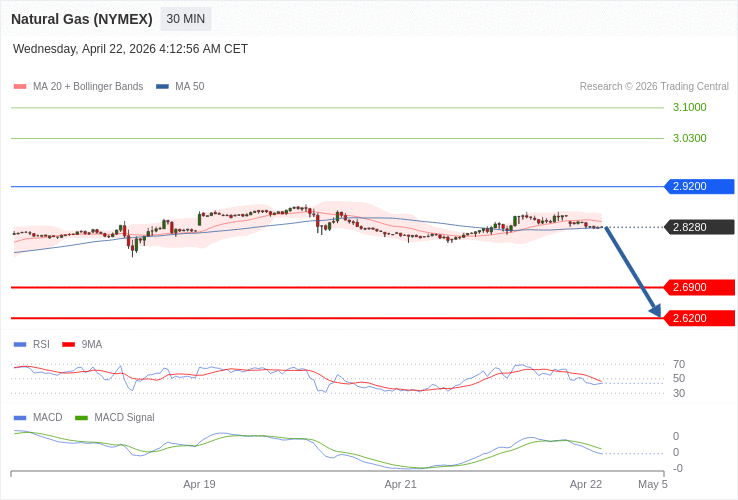Select the 2.6900 support price tag
Image resolution: width=738 pixels, height=500 pixels.
(699, 287)
